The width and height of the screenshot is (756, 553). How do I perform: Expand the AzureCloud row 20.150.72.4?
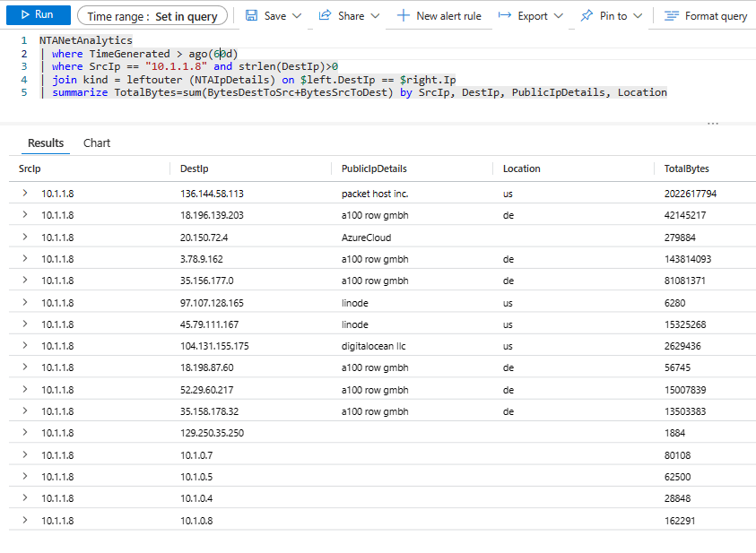(x=24, y=237)
